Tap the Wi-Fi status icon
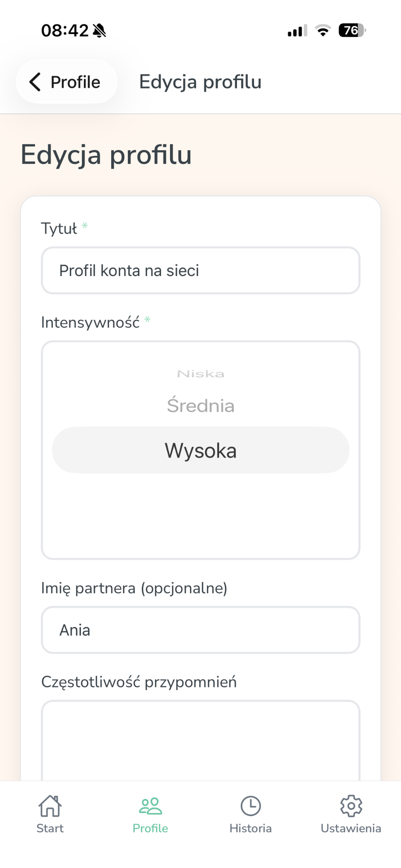The image size is (401, 868). click(x=323, y=31)
